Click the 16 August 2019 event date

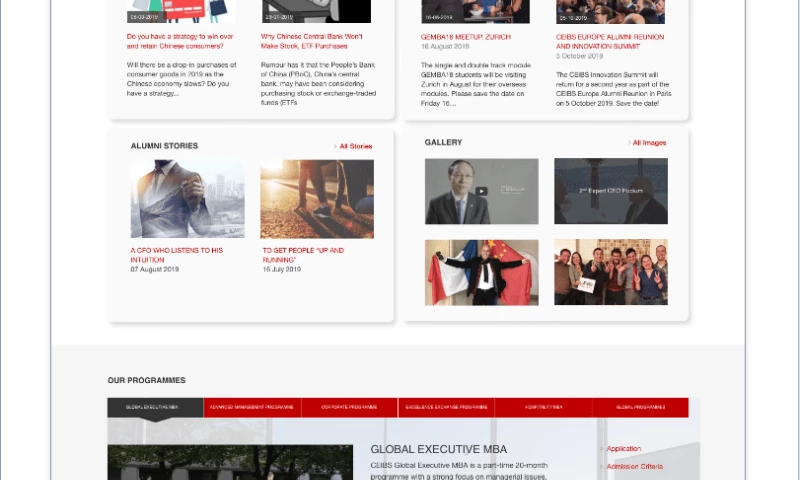(x=445, y=46)
